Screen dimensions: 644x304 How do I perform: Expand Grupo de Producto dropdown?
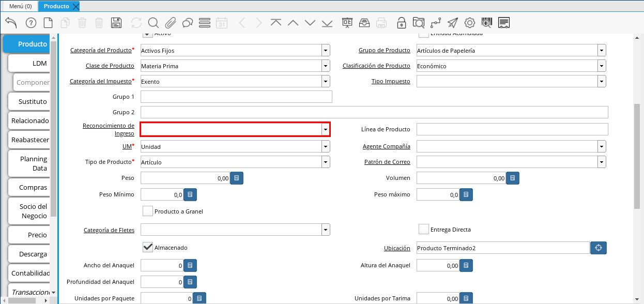tap(602, 50)
